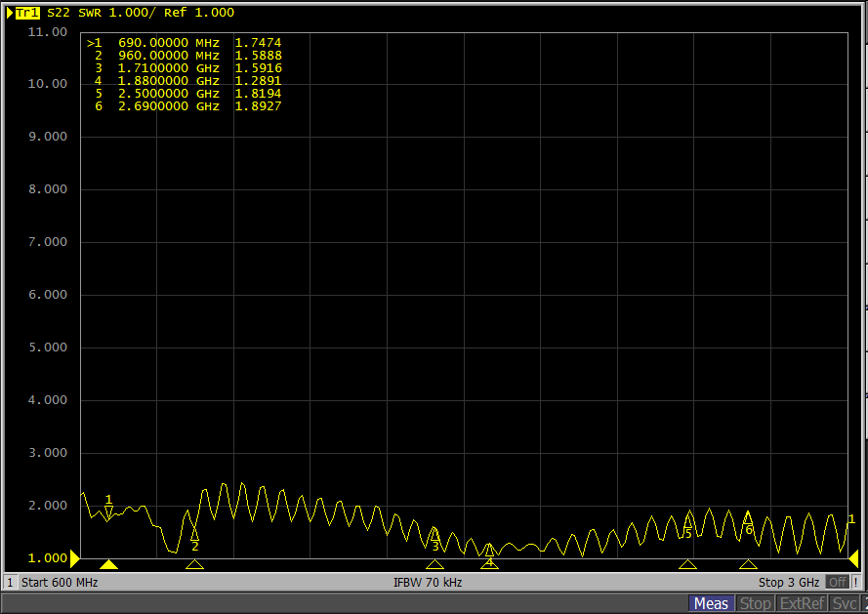868x614 pixels.
Task: Select the Tr1 trace label
Action: pyautogui.click(x=27, y=13)
